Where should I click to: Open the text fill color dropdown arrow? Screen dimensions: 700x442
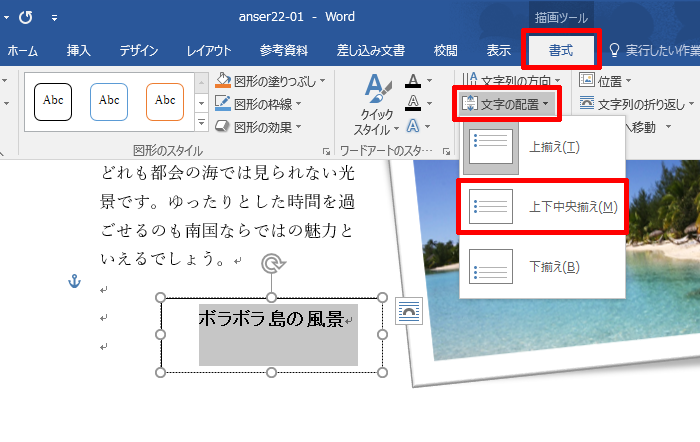(x=429, y=81)
